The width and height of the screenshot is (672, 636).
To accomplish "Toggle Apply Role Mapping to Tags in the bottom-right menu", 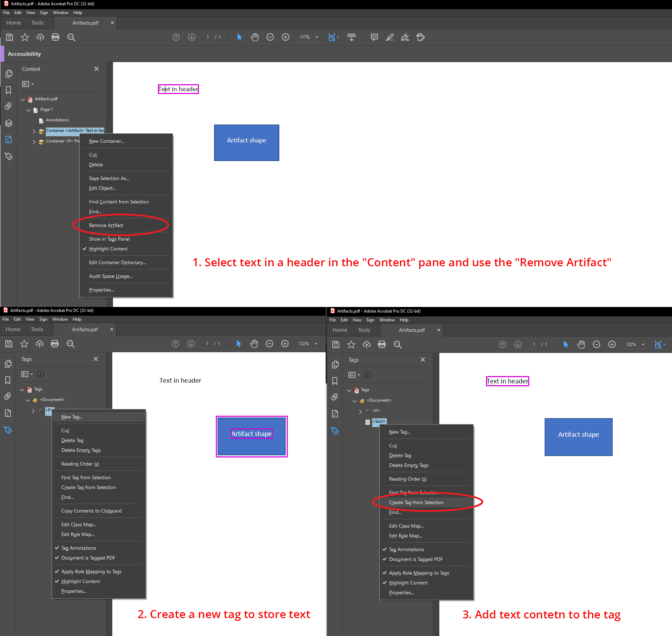I will coord(419,573).
